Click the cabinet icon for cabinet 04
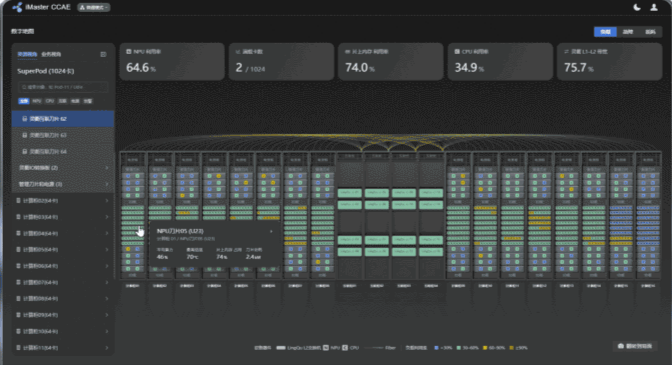The image size is (672, 365). pos(18,233)
